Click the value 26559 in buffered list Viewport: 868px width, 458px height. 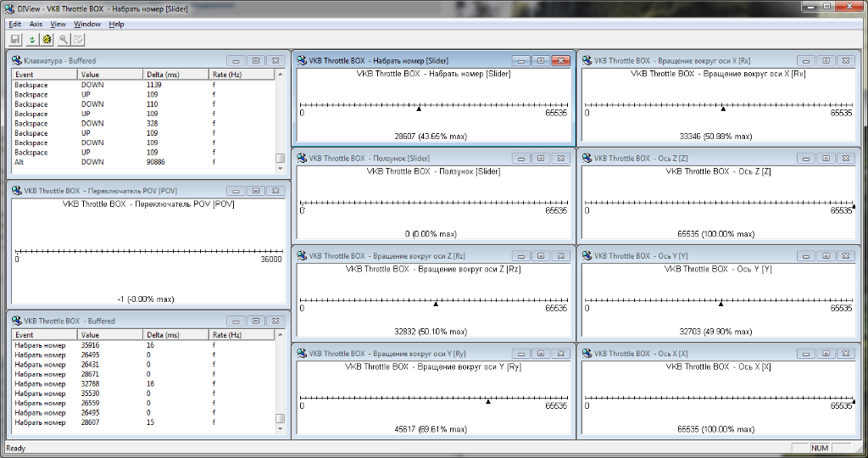coord(90,403)
